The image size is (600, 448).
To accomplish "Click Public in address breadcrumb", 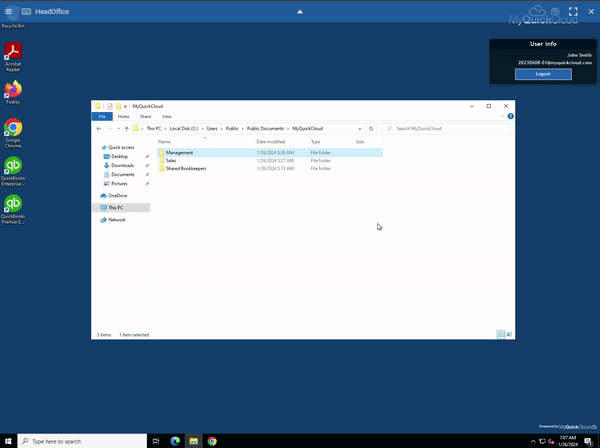I will coord(232,129).
